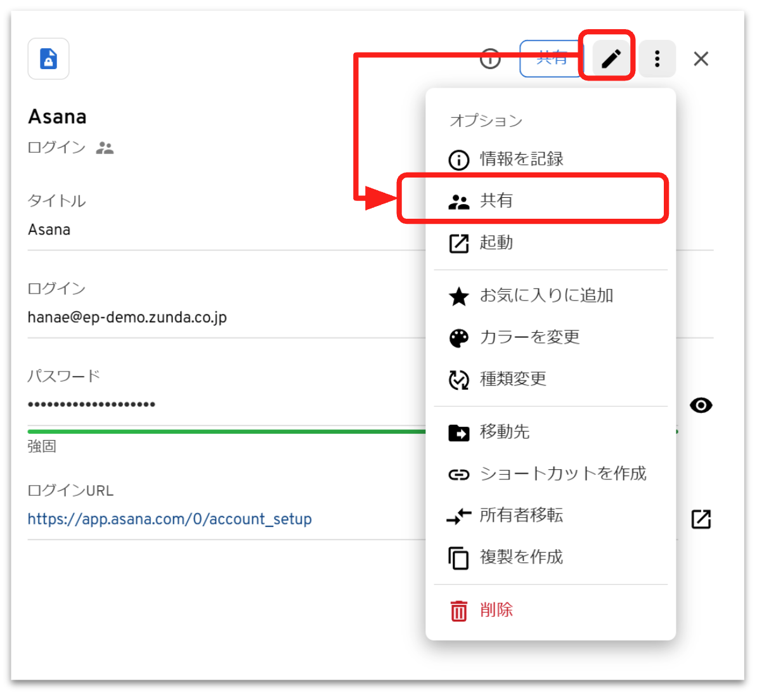The width and height of the screenshot is (757, 700).
Task: Add record to favorites via お気に入りに追加
Action: click(x=550, y=295)
